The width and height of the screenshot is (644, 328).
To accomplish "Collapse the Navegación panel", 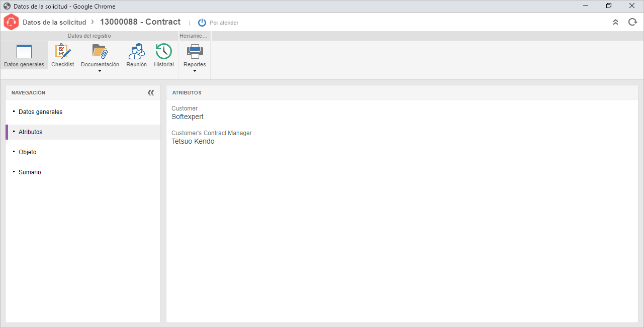I will [151, 93].
